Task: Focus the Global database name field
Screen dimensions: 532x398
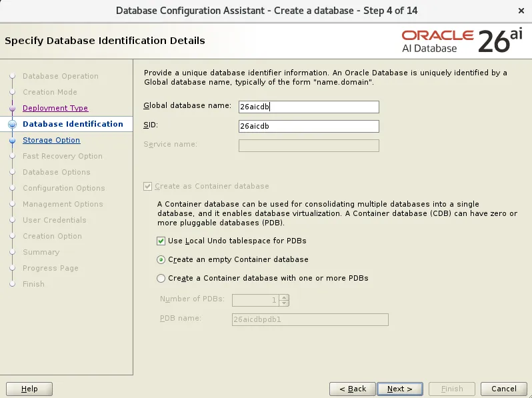Action: pyautogui.click(x=309, y=107)
